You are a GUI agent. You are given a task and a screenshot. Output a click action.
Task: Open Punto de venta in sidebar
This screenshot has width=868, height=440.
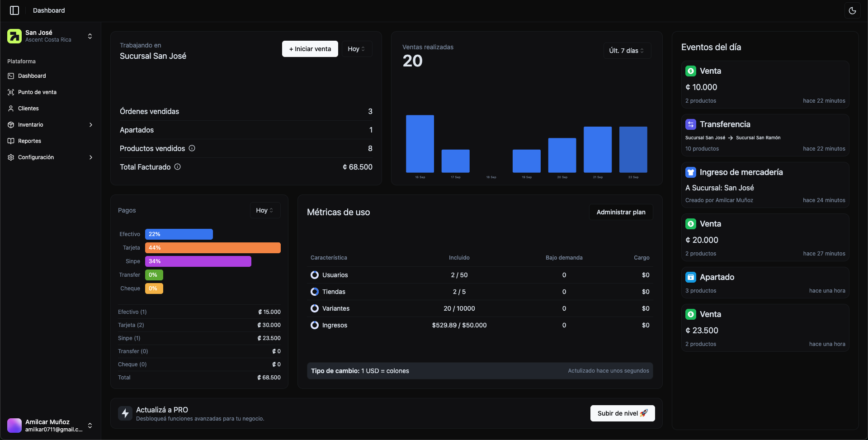click(x=37, y=92)
